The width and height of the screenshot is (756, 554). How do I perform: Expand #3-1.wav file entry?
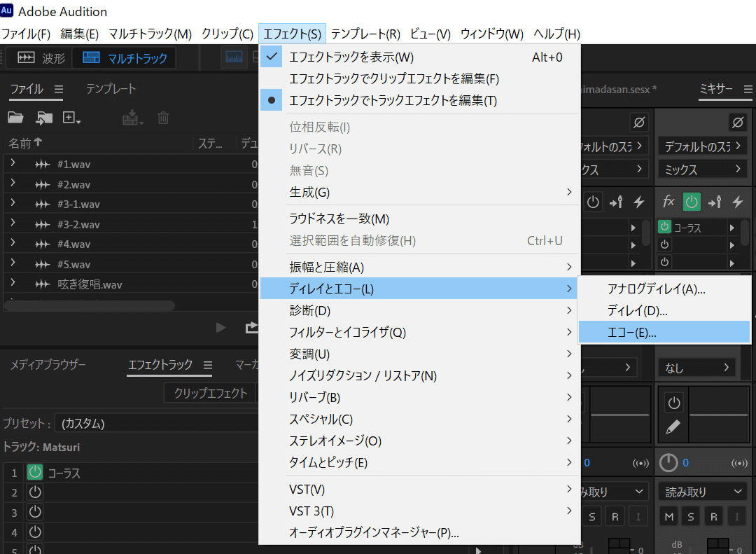(x=13, y=202)
